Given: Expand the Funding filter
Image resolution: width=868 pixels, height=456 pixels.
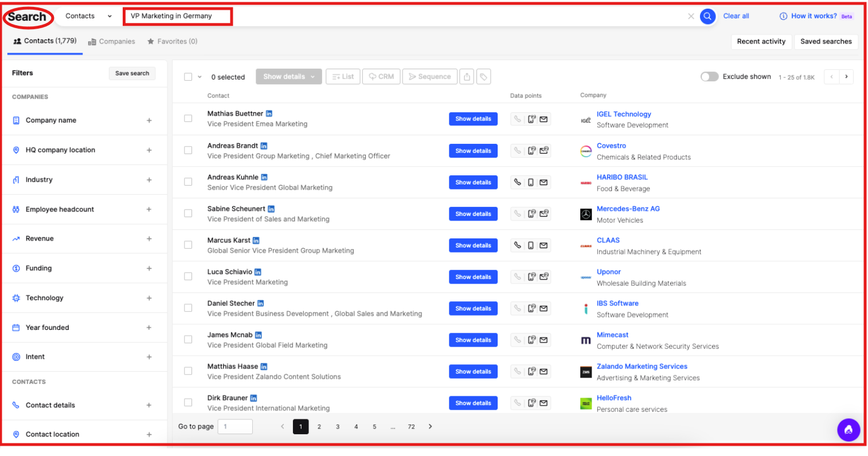Looking at the screenshot, I should (x=149, y=268).
